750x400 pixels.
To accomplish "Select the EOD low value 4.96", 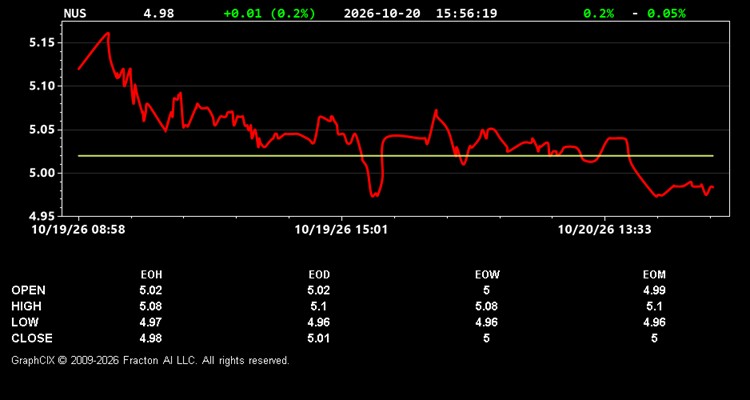I will 319,322.
